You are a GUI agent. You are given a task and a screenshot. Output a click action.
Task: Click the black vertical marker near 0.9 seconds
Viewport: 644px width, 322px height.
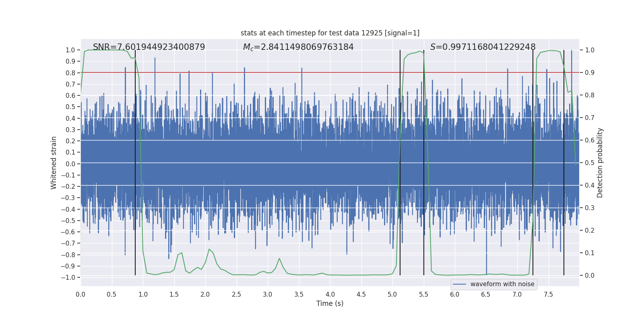[135, 163]
